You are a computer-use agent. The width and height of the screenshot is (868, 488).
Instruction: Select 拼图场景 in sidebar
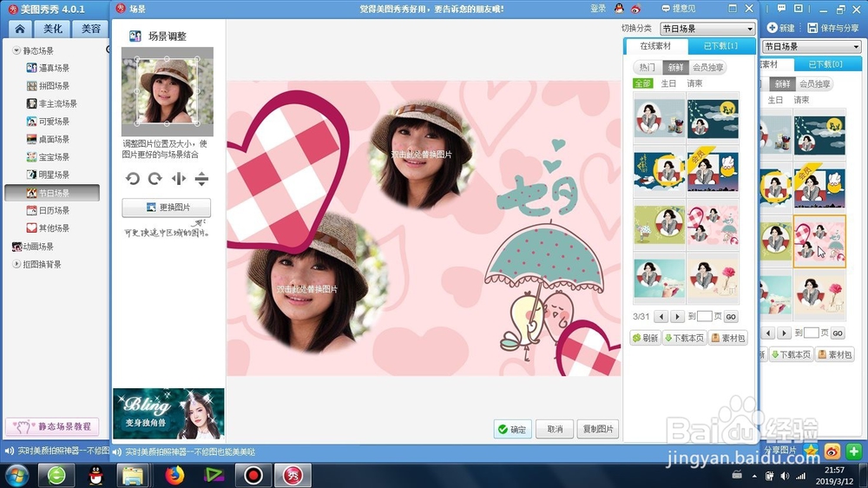point(48,86)
